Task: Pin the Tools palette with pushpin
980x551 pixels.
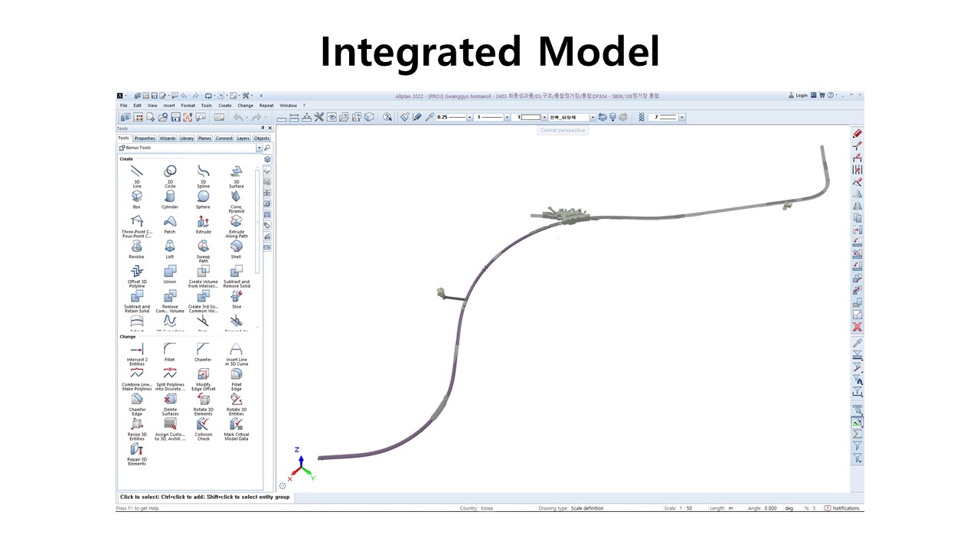Action: [263, 129]
